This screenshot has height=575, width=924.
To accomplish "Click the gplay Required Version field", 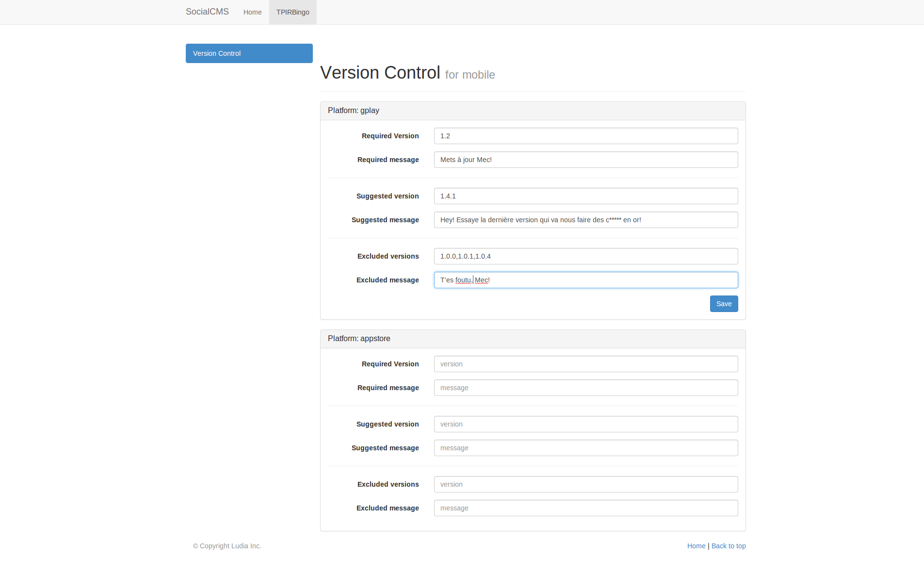I will click(585, 136).
